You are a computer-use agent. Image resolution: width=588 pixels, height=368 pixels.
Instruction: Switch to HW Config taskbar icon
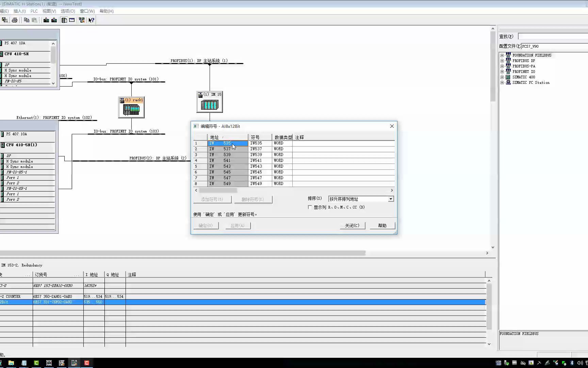coord(74,363)
